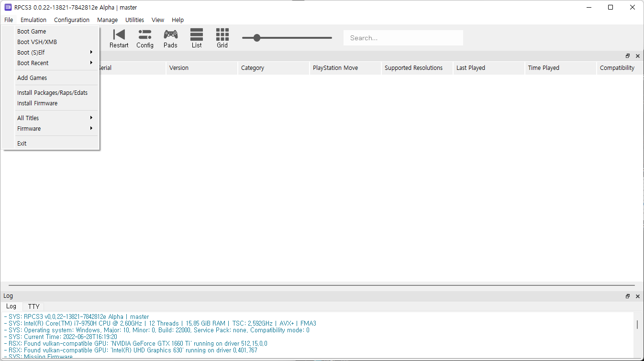The image size is (644, 361).
Task: Switch to the Log tab
Action: pos(11,306)
